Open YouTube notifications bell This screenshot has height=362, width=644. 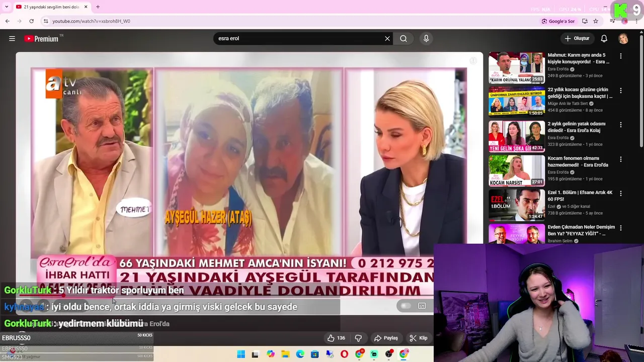tap(604, 39)
